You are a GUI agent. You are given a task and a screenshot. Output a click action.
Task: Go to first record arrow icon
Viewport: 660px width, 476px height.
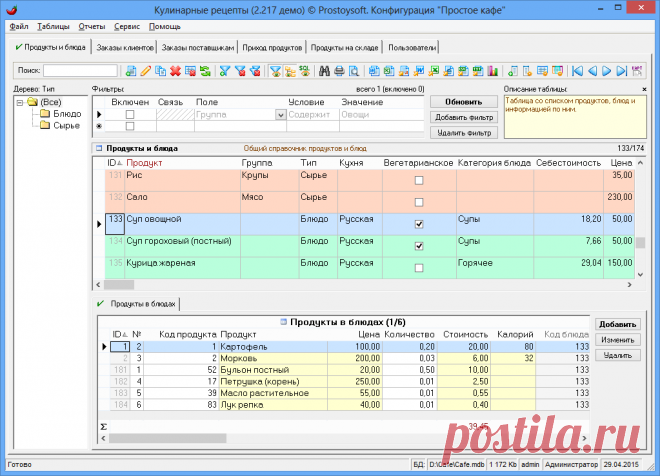(x=577, y=71)
